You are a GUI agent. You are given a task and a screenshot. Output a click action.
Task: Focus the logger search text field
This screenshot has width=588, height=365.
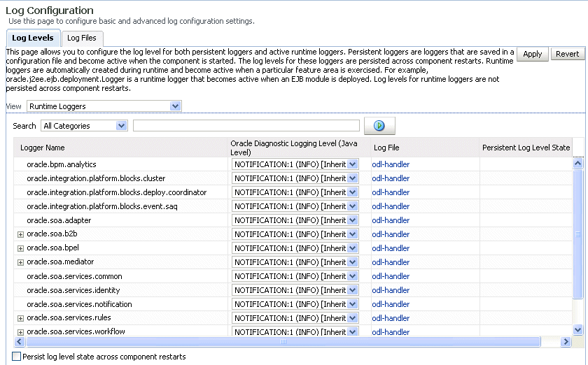pyautogui.click(x=246, y=126)
